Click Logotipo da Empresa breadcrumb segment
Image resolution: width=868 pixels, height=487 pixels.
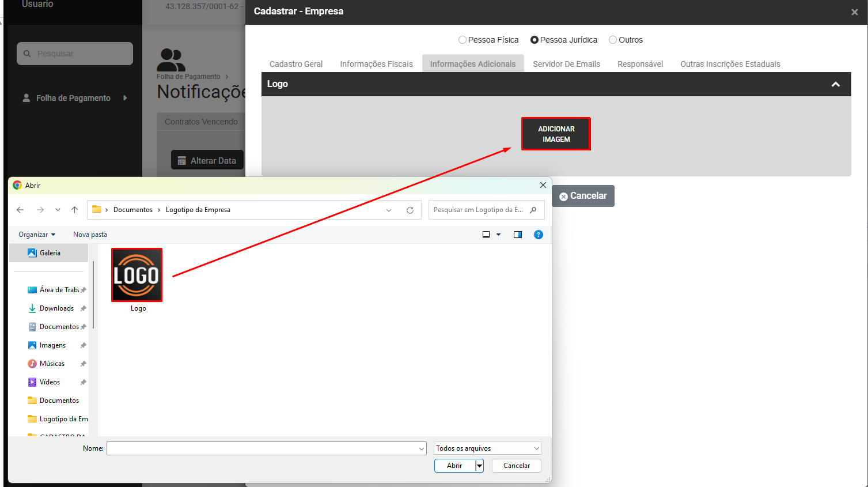[x=198, y=210]
